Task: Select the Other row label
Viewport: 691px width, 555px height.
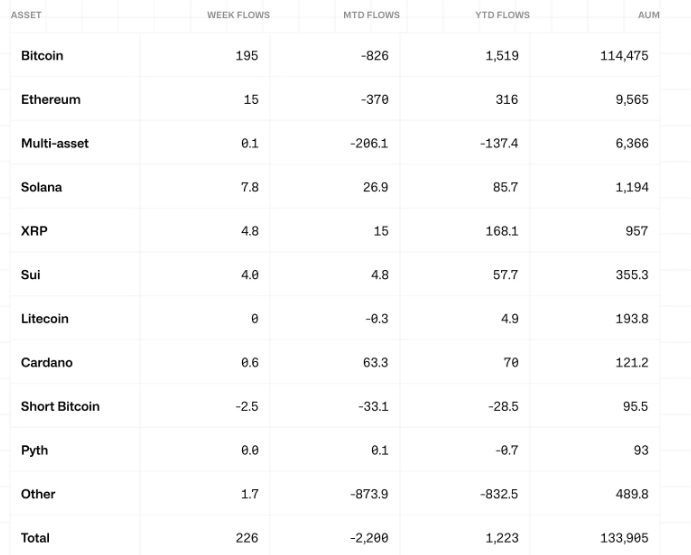Action: (38, 494)
